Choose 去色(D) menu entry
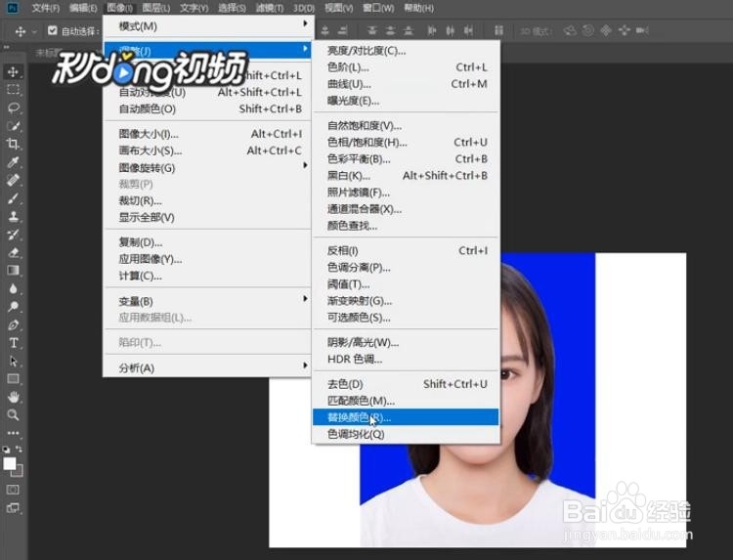Viewport: 733px width, 560px height. (406, 384)
